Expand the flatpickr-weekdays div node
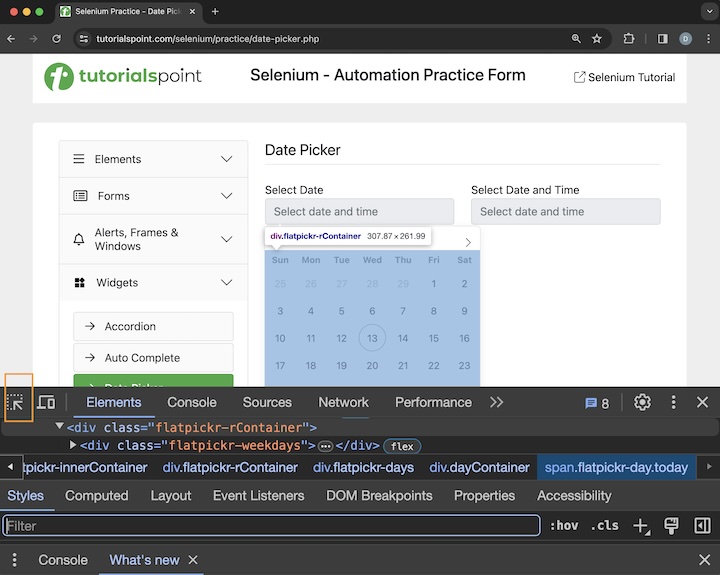720x575 pixels. [x=73, y=446]
